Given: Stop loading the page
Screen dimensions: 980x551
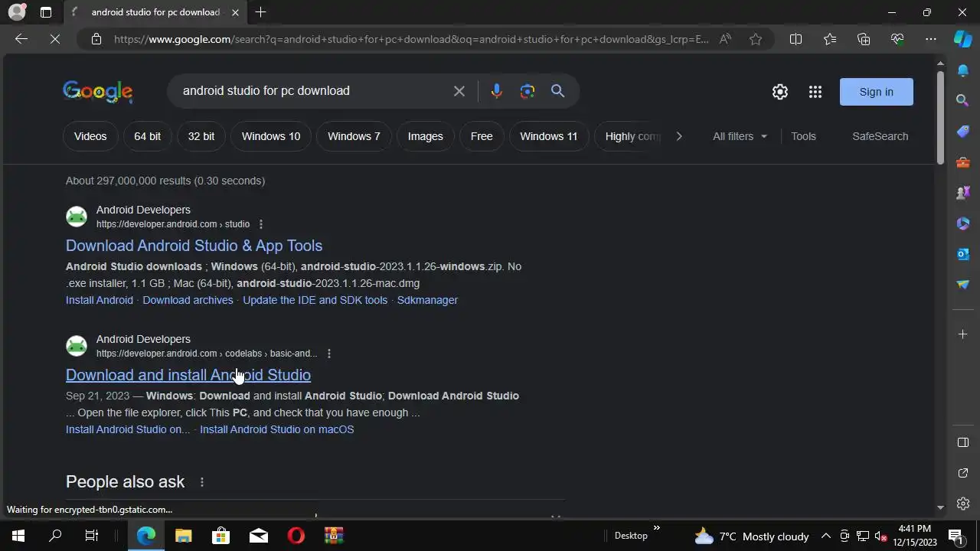Looking at the screenshot, I should 55,39.
